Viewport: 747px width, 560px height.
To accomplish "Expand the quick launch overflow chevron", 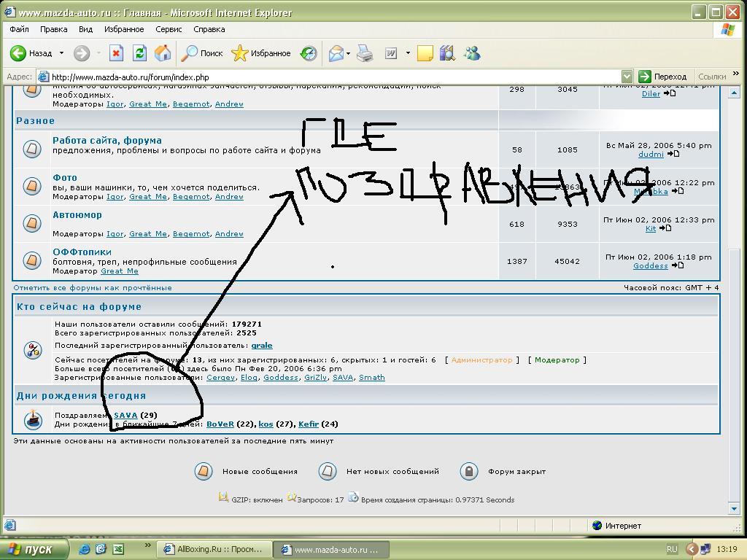I will 147,545.
